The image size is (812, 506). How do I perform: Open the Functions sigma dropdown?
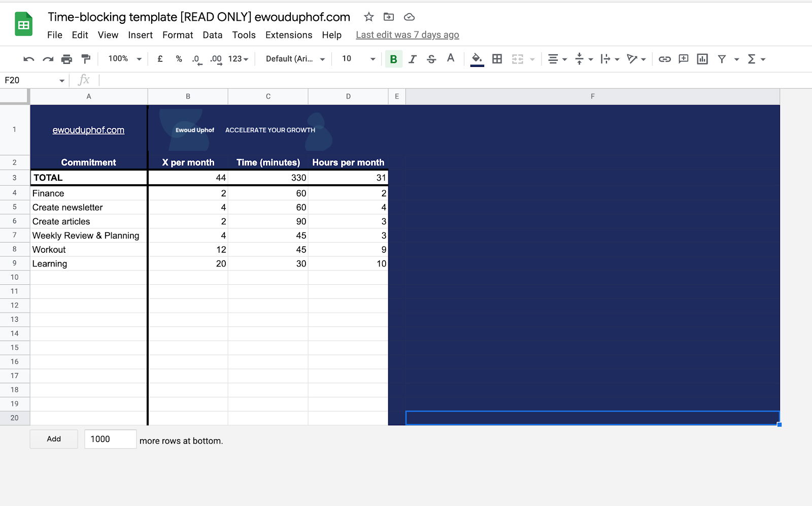tap(756, 59)
